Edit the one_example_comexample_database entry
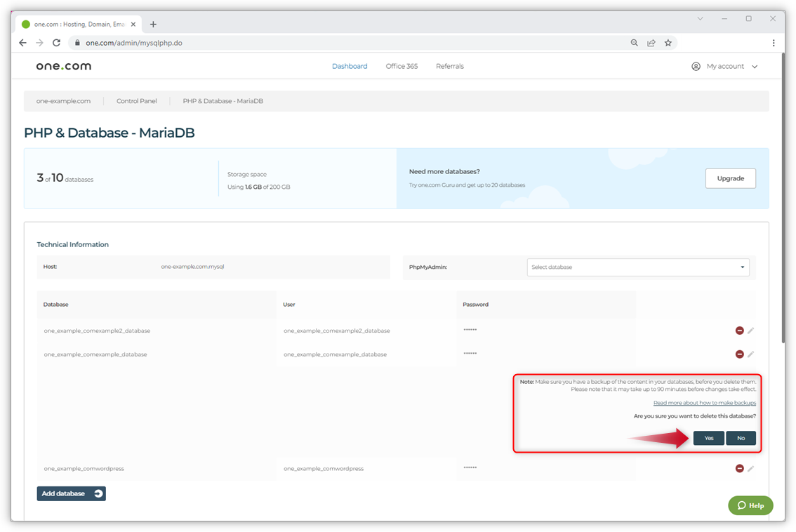796x532 pixels. point(752,354)
